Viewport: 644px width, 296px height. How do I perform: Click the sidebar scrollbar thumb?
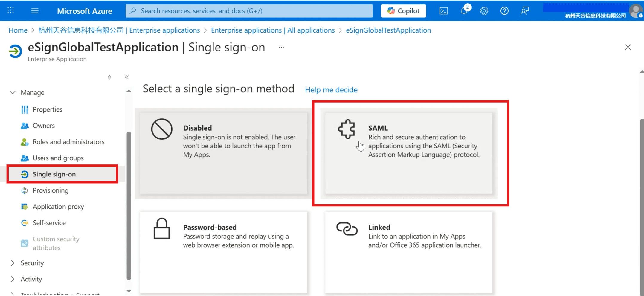click(129, 206)
